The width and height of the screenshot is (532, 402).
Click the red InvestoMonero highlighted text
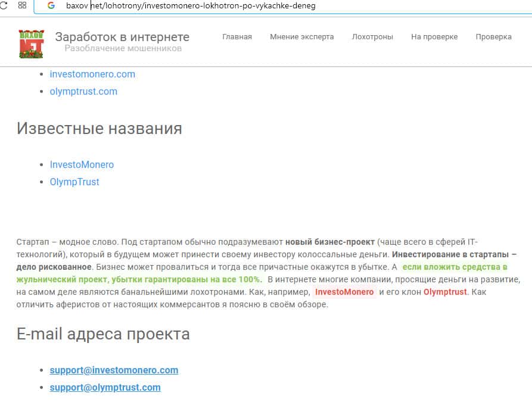(344, 292)
